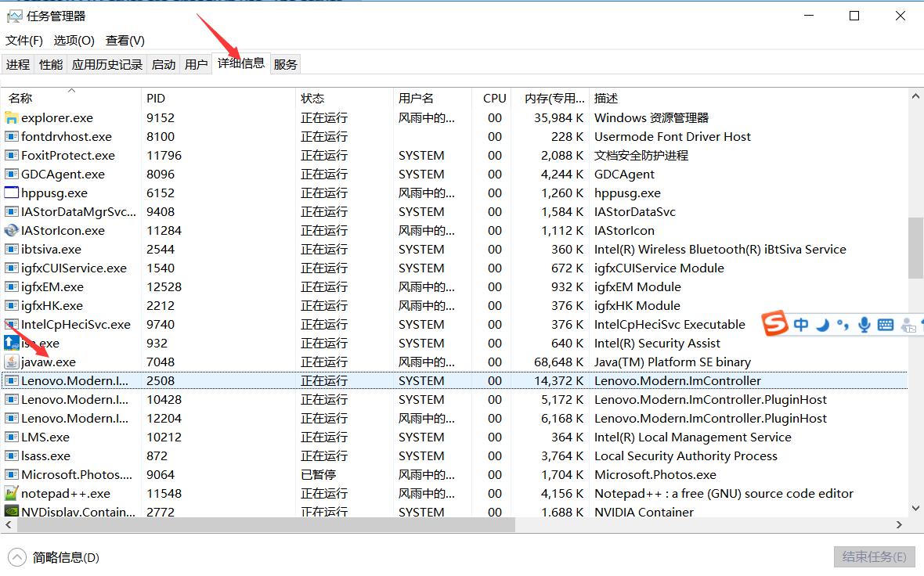
Task: Click the vertical scrollbar up arrow
Action: point(915,96)
